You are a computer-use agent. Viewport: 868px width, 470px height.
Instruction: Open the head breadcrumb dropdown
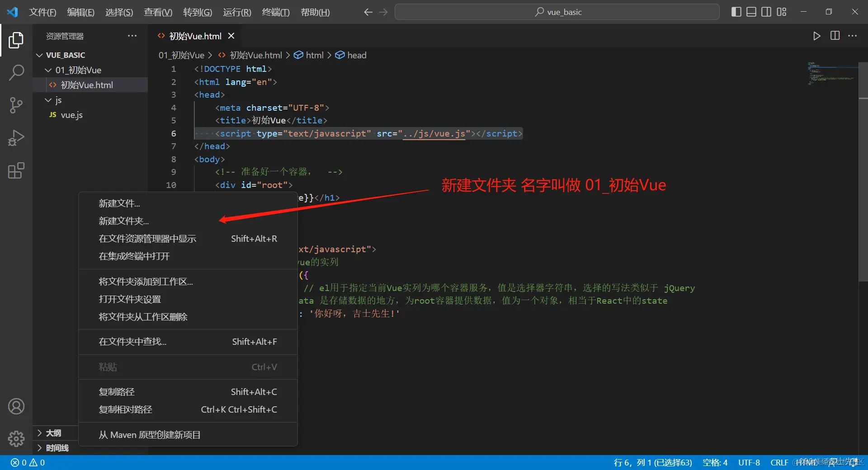tap(351, 55)
